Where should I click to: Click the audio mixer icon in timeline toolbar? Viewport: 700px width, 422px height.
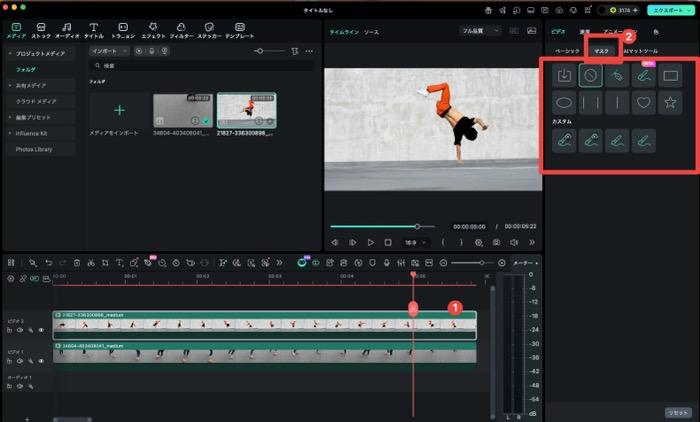pyautogui.click(x=401, y=263)
